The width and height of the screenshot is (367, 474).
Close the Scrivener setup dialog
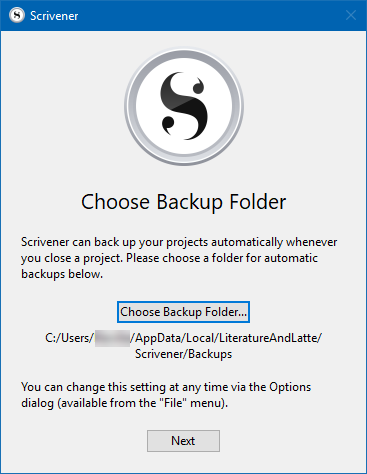[x=351, y=15]
